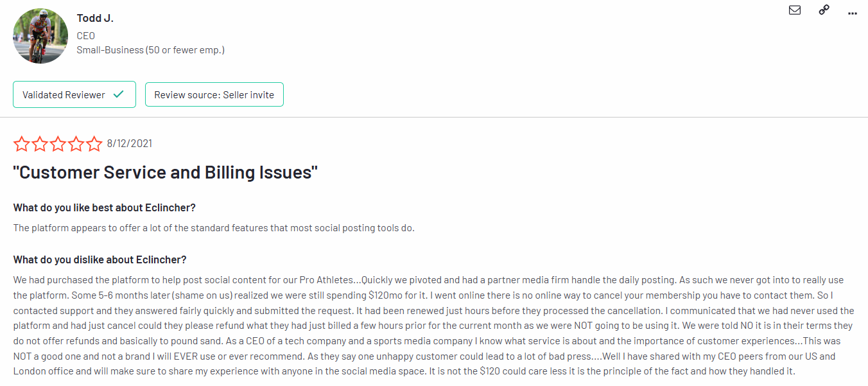Open the "Customer Service and Billing Issues" title

tap(166, 172)
